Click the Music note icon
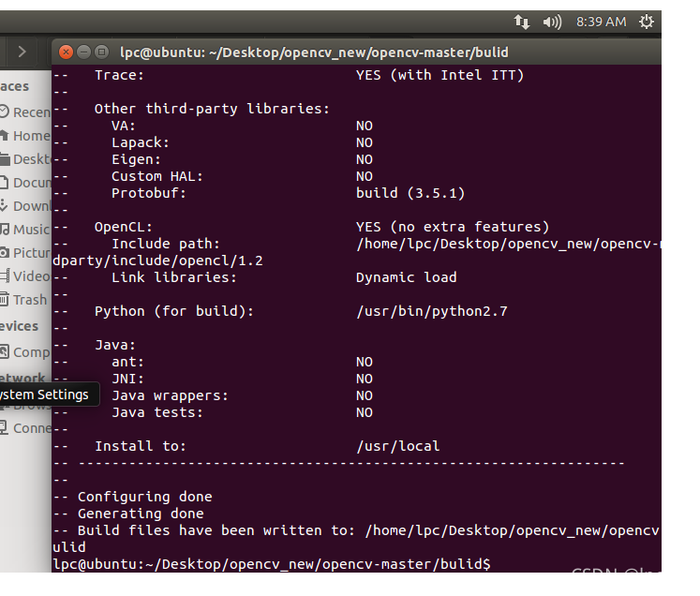This screenshot has height=596, width=700. 5,229
